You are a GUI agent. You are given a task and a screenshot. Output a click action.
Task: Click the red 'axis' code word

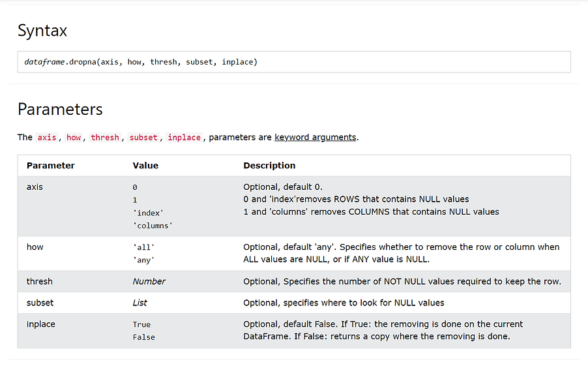[x=47, y=138]
